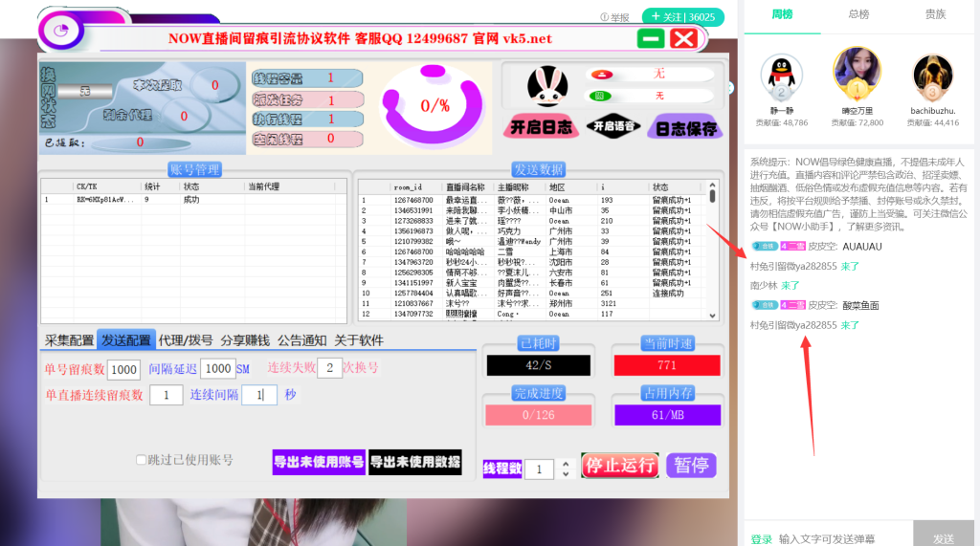Click the 日志保存 save log button

(x=685, y=127)
